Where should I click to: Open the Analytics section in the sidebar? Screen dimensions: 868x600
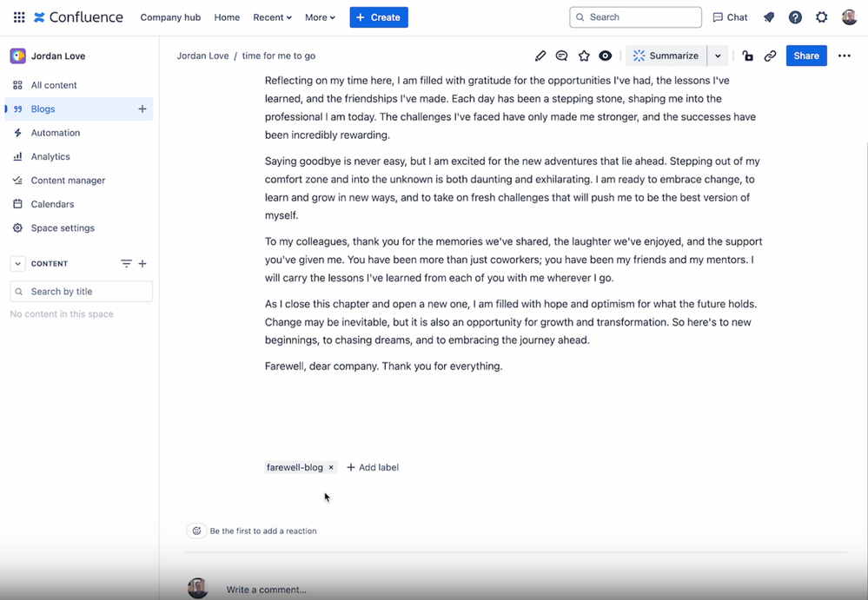click(x=52, y=156)
